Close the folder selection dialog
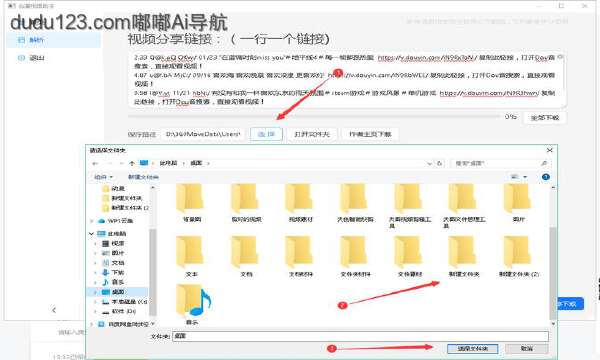600x360 pixels. point(549,150)
